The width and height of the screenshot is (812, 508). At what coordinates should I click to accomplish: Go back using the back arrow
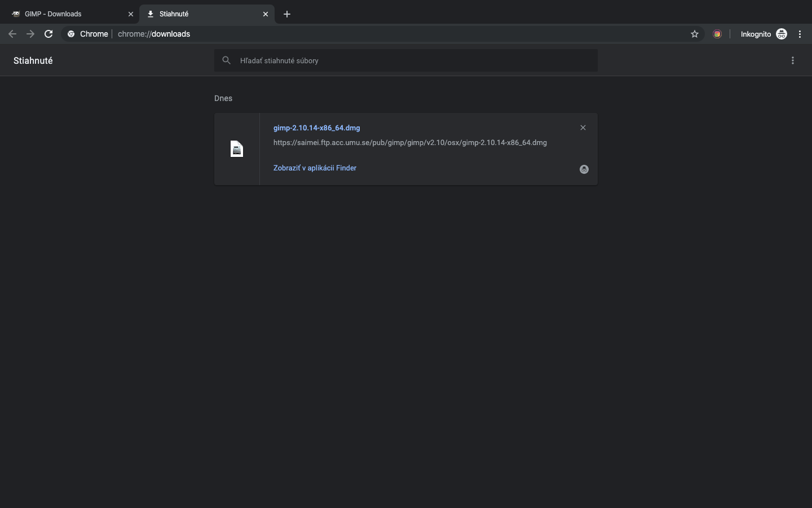point(12,34)
